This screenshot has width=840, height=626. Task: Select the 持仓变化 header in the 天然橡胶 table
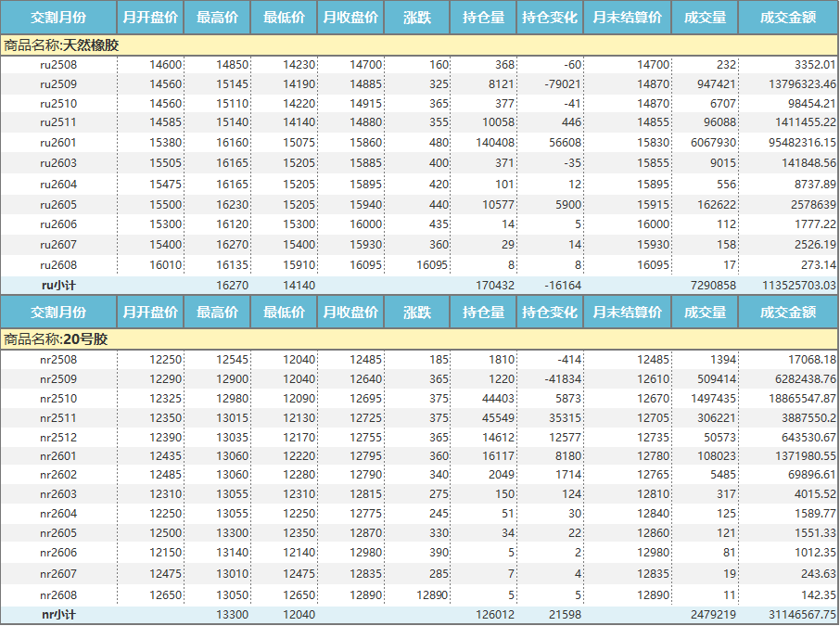click(x=549, y=18)
